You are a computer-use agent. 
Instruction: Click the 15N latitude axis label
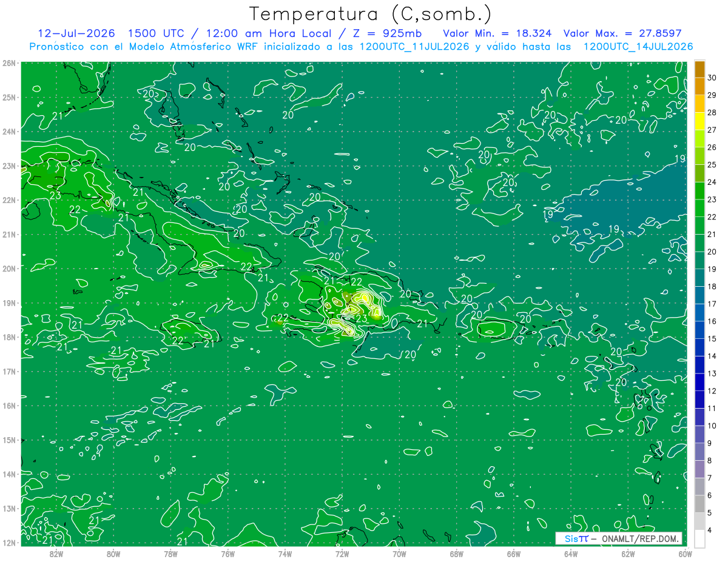point(8,440)
